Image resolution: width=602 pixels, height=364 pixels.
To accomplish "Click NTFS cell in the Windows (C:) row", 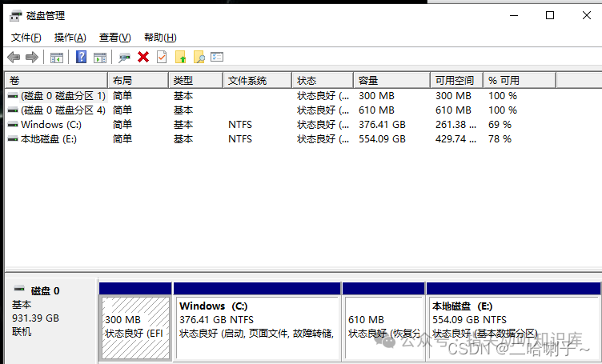I will (240, 125).
